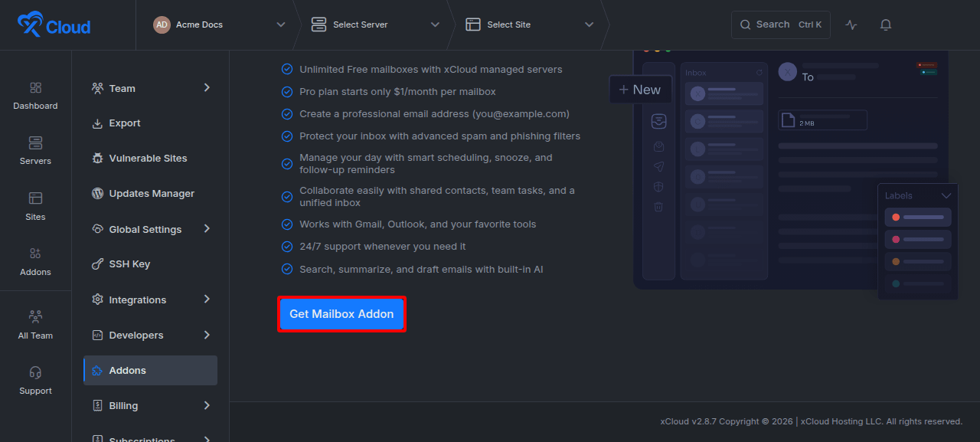Click 'Pro plan starts only $1/month per mailbox'
980x442 pixels.
coord(397,92)
